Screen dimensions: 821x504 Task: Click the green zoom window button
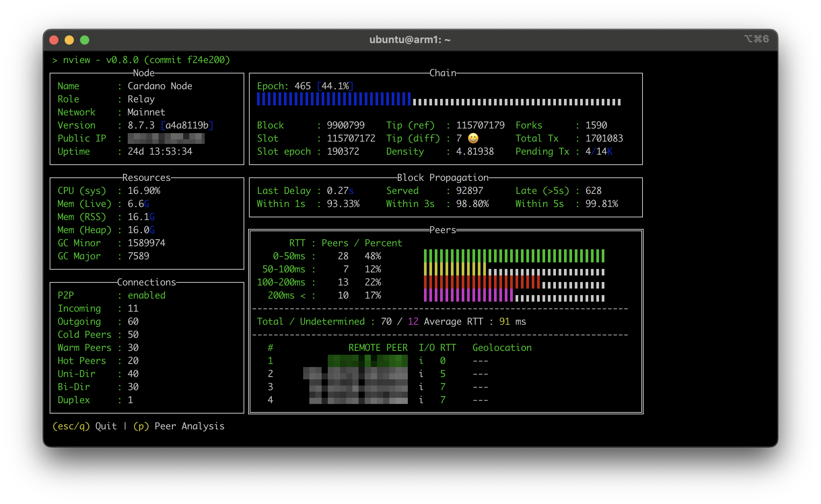(85, 40)
